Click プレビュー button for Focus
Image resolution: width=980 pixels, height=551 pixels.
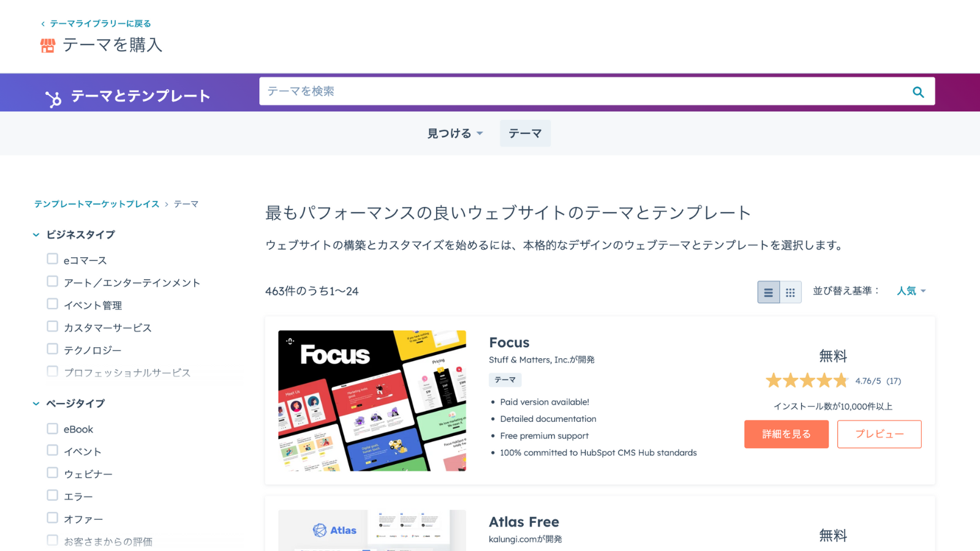pyautogui.click(x=880, y=434)
